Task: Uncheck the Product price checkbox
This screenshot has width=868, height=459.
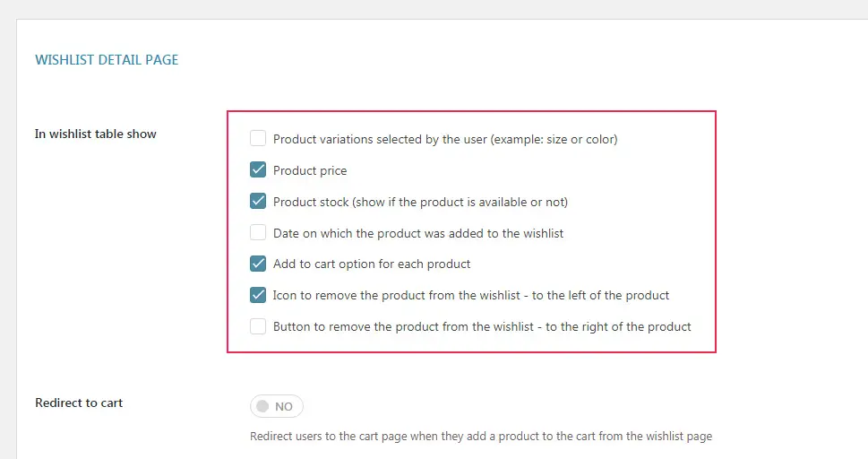Action: pos(258,169)
